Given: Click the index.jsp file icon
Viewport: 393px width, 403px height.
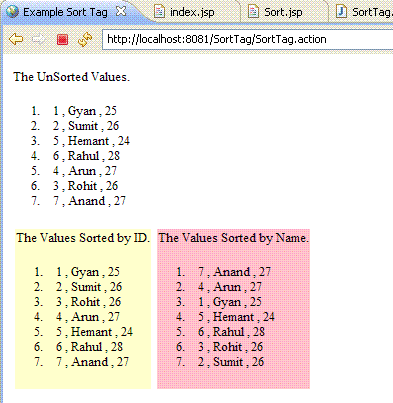Looking at the screenshot, I should [x=159, y=12].
